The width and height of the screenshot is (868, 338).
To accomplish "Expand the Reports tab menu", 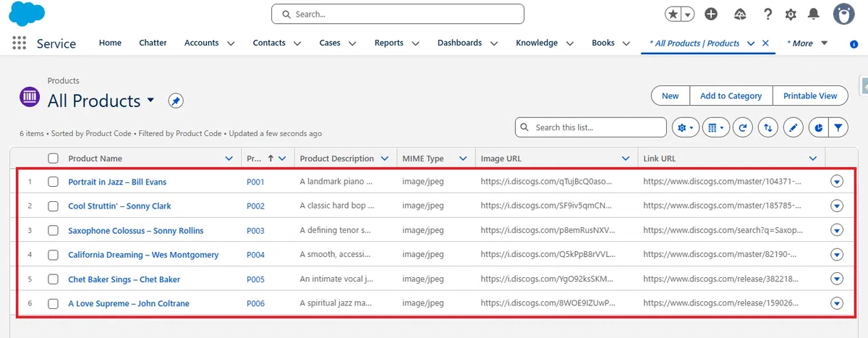I will pos(415,43).
